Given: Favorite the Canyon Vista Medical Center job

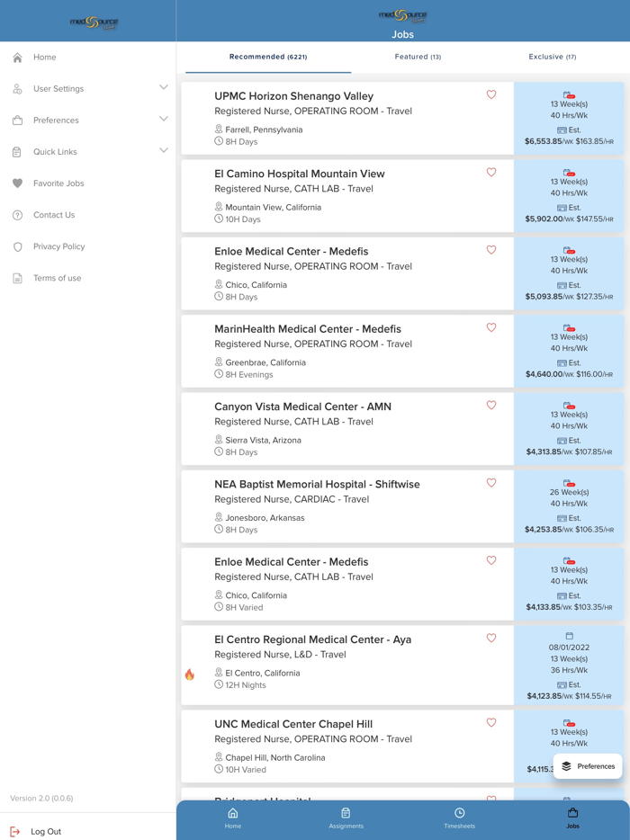Looking at the screenshot, I should click(491, 405).
